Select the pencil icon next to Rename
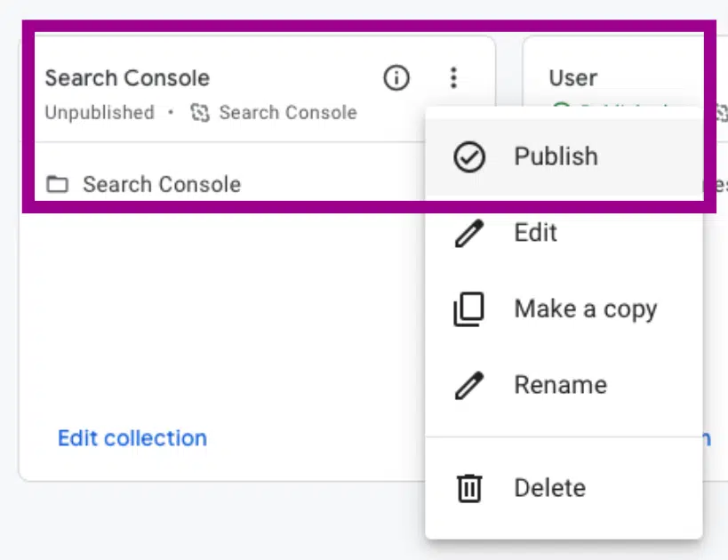The image size is (728, 560). (x=468, y=385)
